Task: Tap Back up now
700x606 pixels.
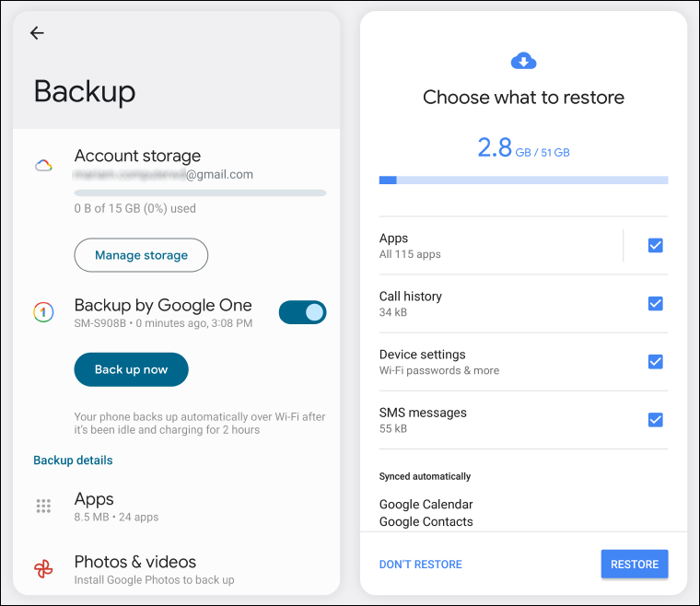Action: [131, 369]
